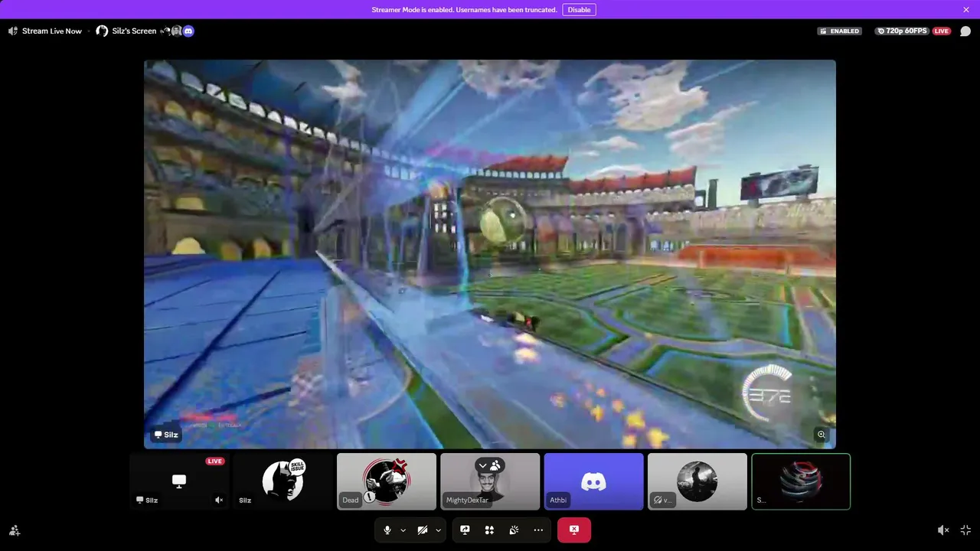980x551 pixels.
Task: Zoom the stream with the magnifier icon
Action: 822,435
